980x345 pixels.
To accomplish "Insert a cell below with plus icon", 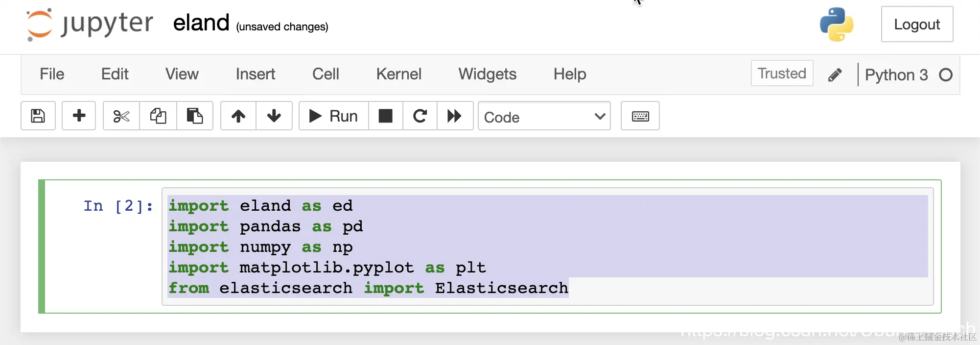I will click(x=79, y=116).
